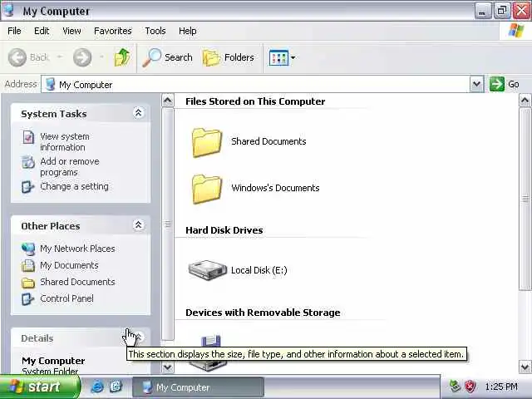Open the Favorites menu
The width and height of the screenshot is (532, 399).
coord(113,31)
